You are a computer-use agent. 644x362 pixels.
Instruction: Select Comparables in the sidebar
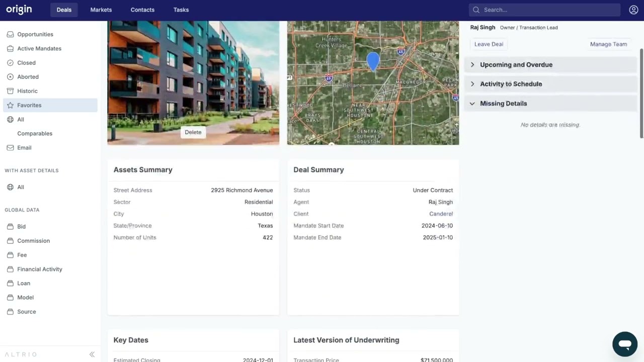click(35, 133)
